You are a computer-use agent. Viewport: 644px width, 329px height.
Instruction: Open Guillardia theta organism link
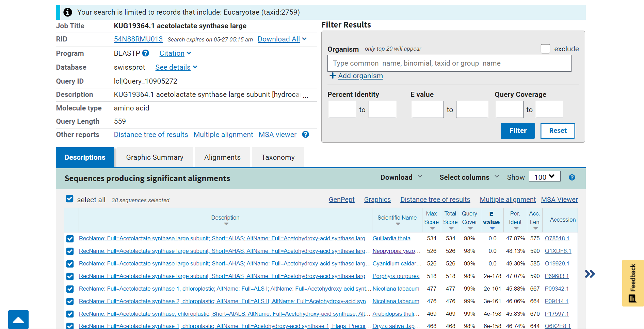click(391, 239)
